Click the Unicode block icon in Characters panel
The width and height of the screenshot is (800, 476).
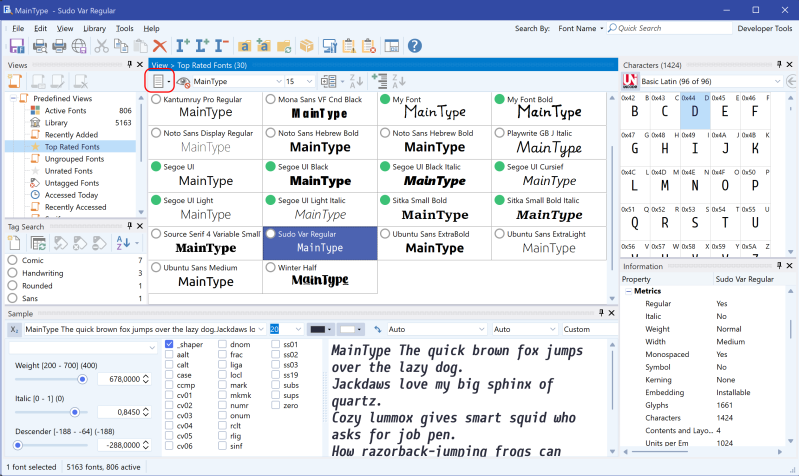[x=630, y=80]
